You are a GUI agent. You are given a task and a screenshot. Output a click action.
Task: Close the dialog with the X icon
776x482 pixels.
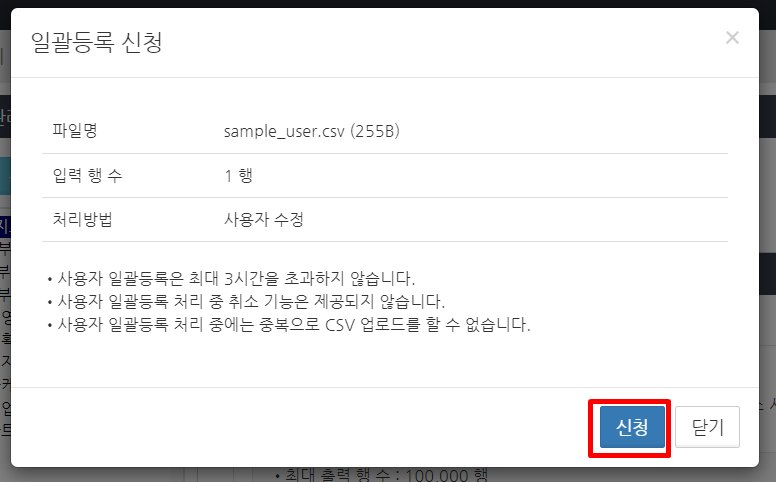[732, 38]
